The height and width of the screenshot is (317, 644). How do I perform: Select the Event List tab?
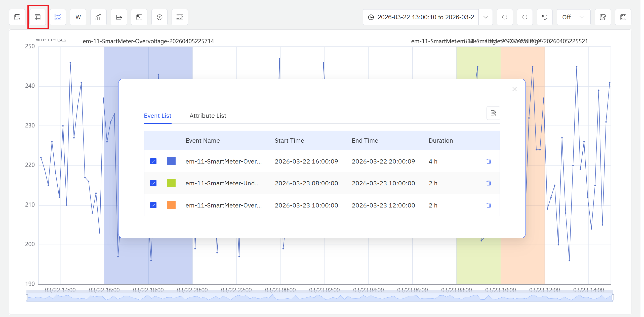157,116
